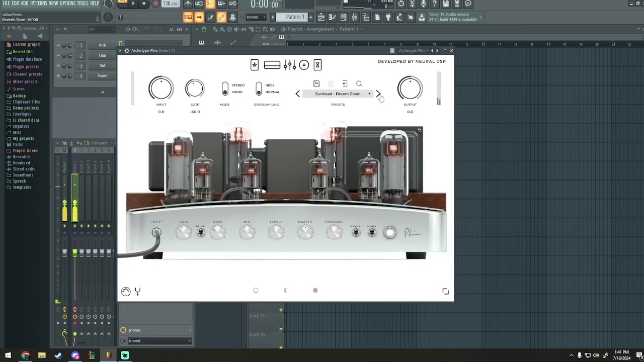The width and height of the screenshot is (644, 362).
Task: Click the save project floppy icon in toolbar
Action: tap(446, 4)
